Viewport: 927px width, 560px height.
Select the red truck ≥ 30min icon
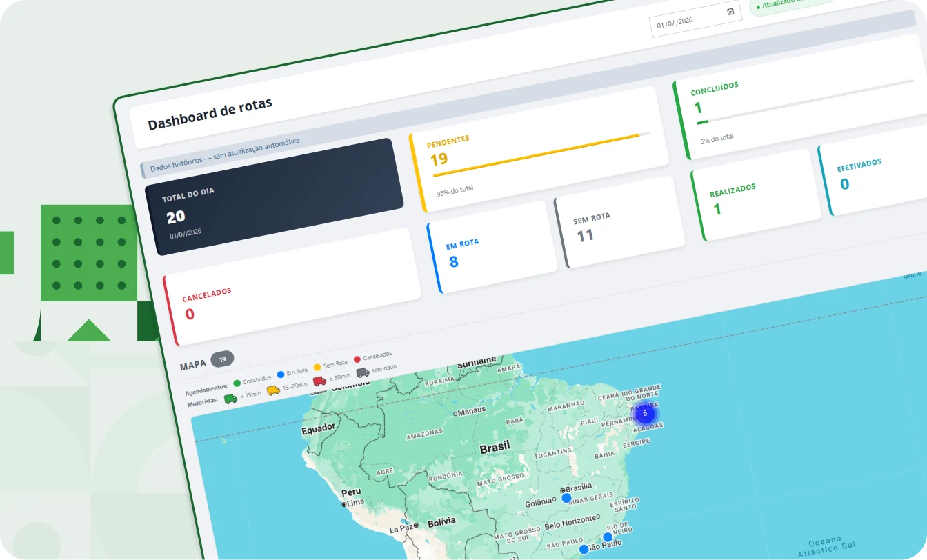point(319,381)
